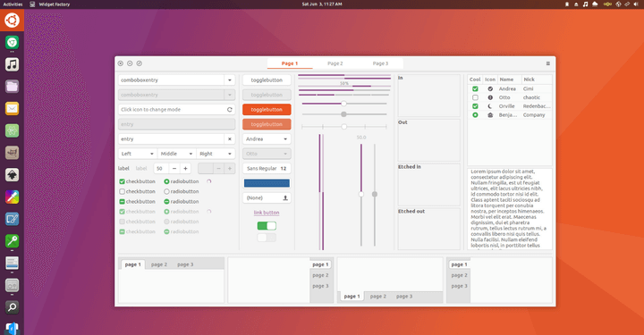Click the upload icon on the (None) file button

[x=285, y=197]
